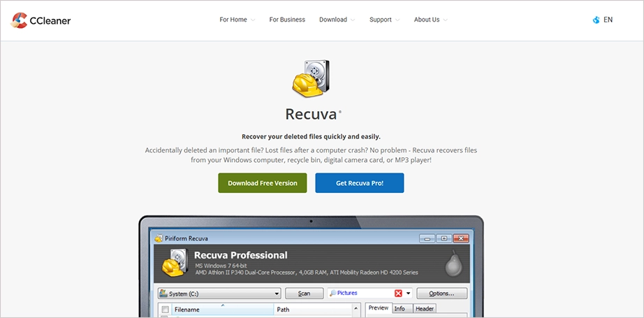The image size is (644, 318).
Task: Click Download Free Version button
Action: [x=263, y=183]
